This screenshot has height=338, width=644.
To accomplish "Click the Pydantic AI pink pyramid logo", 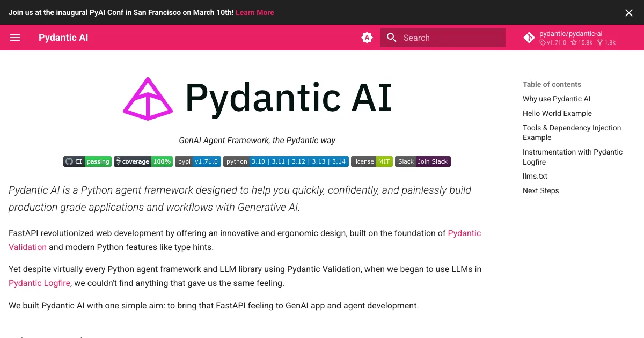I will (148, 99).
